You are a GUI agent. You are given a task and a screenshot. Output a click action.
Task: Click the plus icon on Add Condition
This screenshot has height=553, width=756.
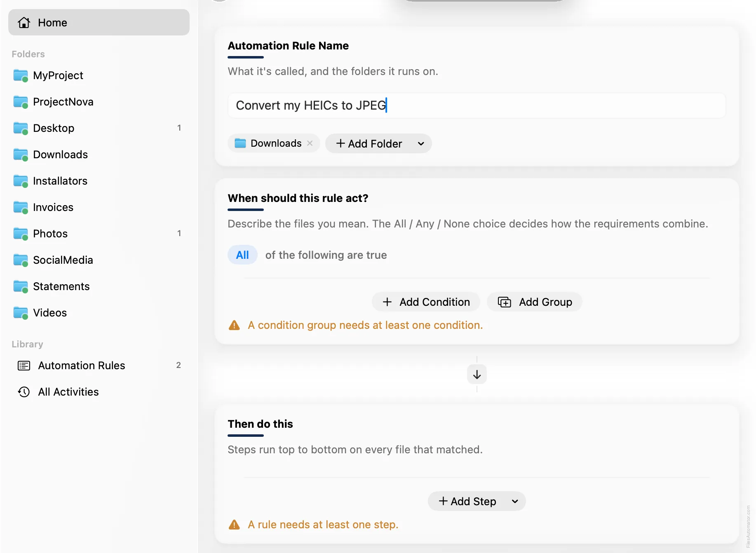(x=387, y=302)
